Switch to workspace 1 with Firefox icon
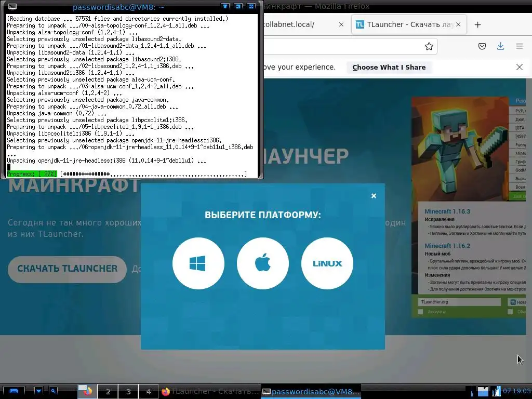 click(87, 392)
